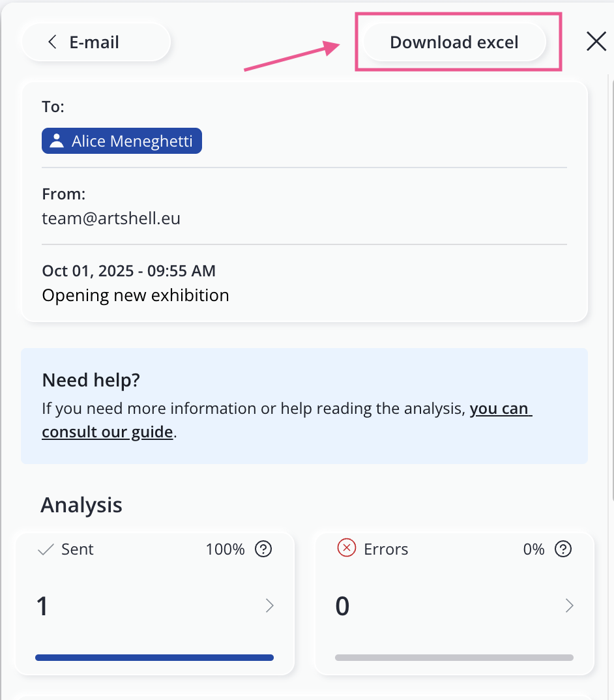The image size is (614, 700).
Task: Click the Sent count number 1
Action: pyautogui.click(x=42, y=607)
